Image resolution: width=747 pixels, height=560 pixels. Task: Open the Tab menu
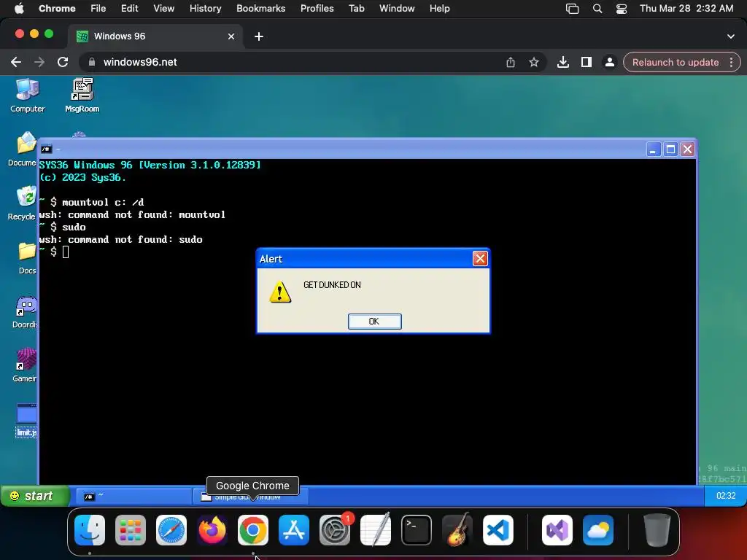pyautogui.click(x=356, y=8)
